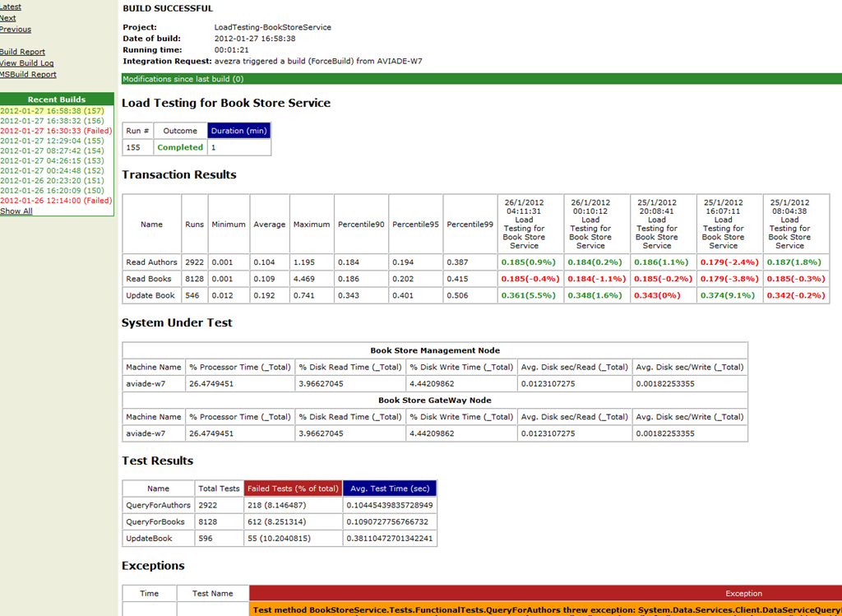Click the failed tests value 55 (10.2040815)
The image size is (842, 616).
pyautogui.click(x=280, y=538)
